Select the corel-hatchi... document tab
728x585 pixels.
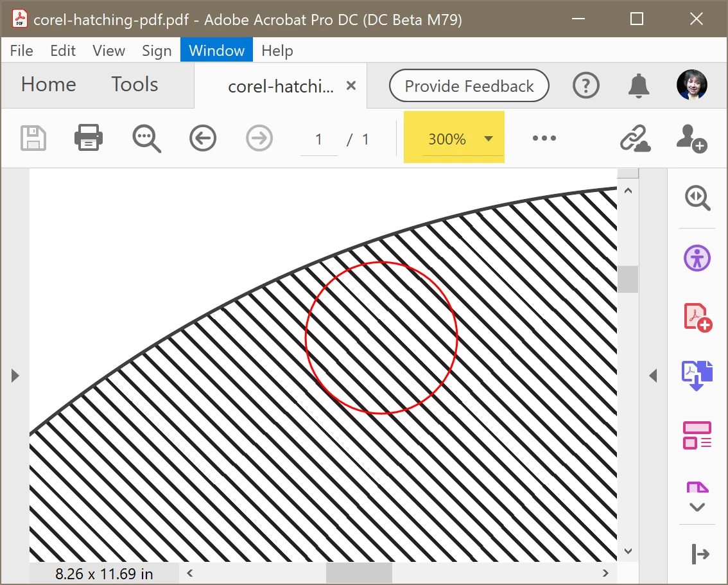[281, 86]
